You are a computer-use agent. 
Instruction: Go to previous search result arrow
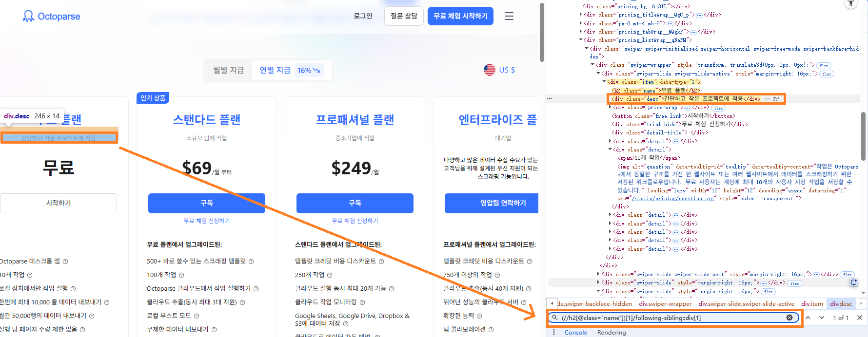(808, 318)
